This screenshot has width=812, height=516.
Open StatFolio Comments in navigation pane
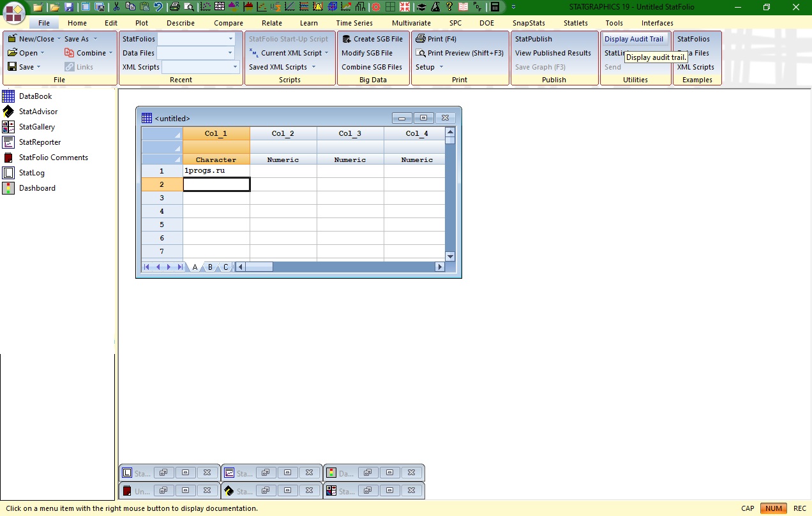click(x=53, y=158)
